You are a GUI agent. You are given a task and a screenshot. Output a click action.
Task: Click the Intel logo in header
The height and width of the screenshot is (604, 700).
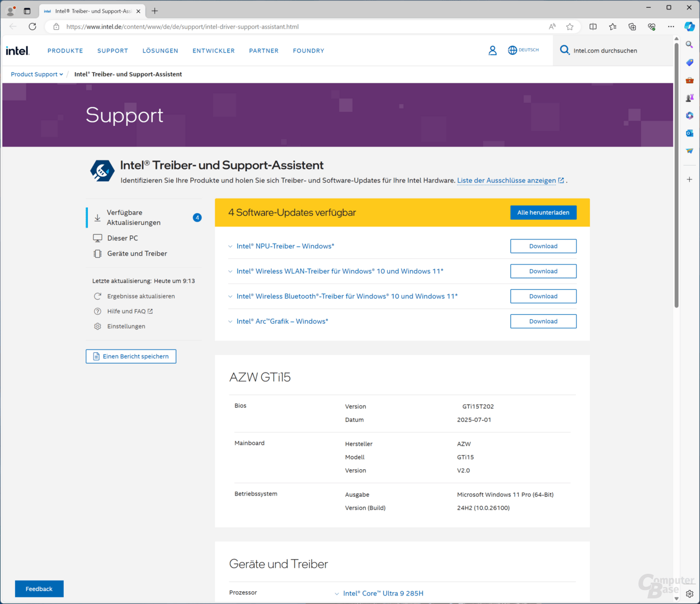tap(17, 51)
